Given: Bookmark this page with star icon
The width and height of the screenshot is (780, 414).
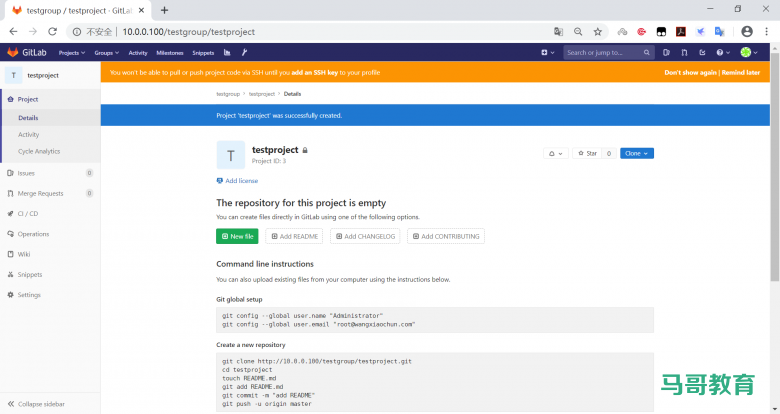Looking at the screenshot, I should coord(597,31).
